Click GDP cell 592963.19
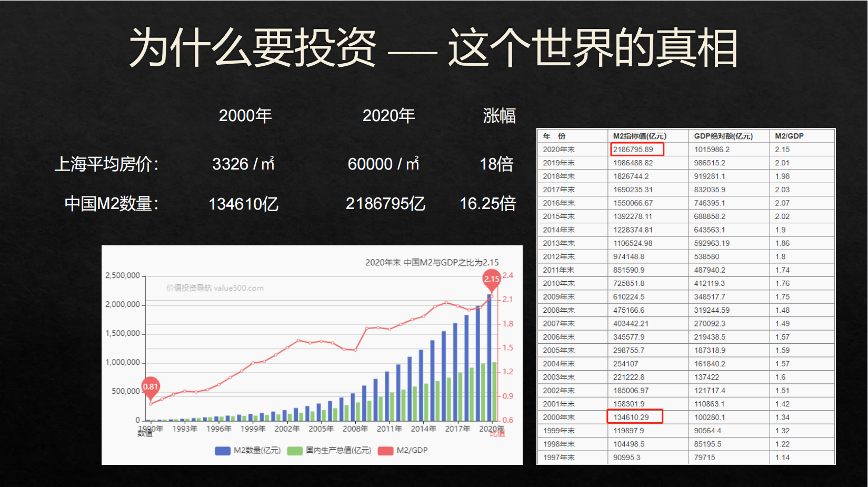The height and width of the screenshot is (487, 868). point(712,243)
